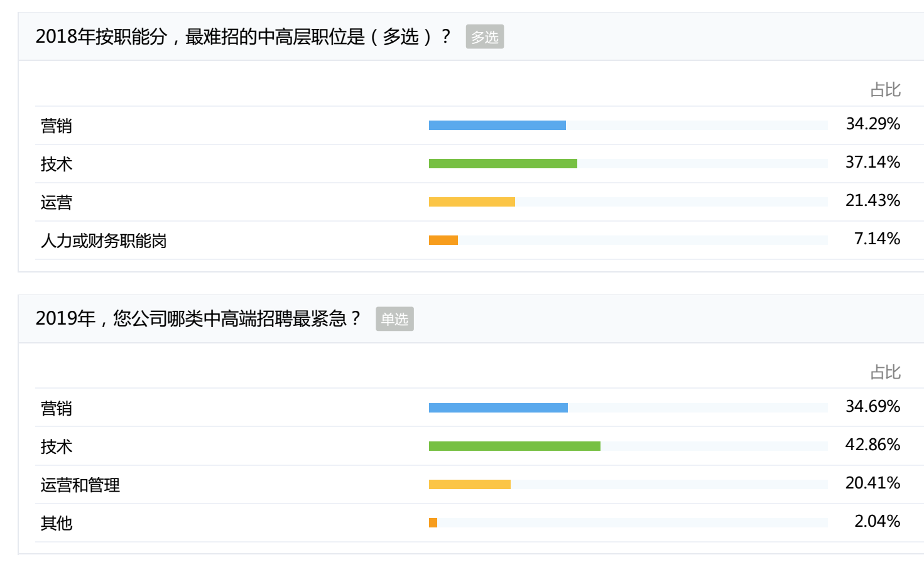
Task: Click the first 占比 column header
Action: [x=886, y=90]
